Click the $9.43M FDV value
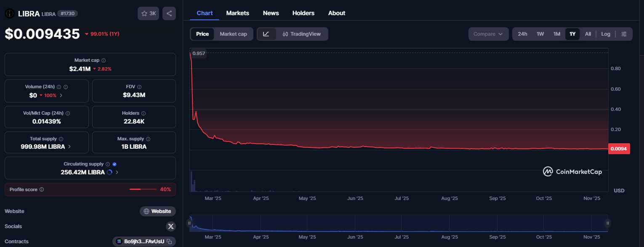Screen dimensions: 644x247 pos(134,95)
